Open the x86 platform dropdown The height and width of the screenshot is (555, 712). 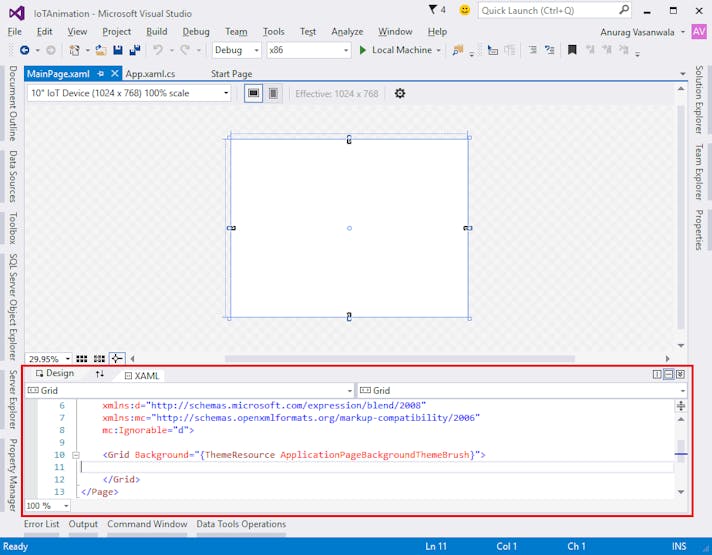pyautogui.click(x=308, y=50)
